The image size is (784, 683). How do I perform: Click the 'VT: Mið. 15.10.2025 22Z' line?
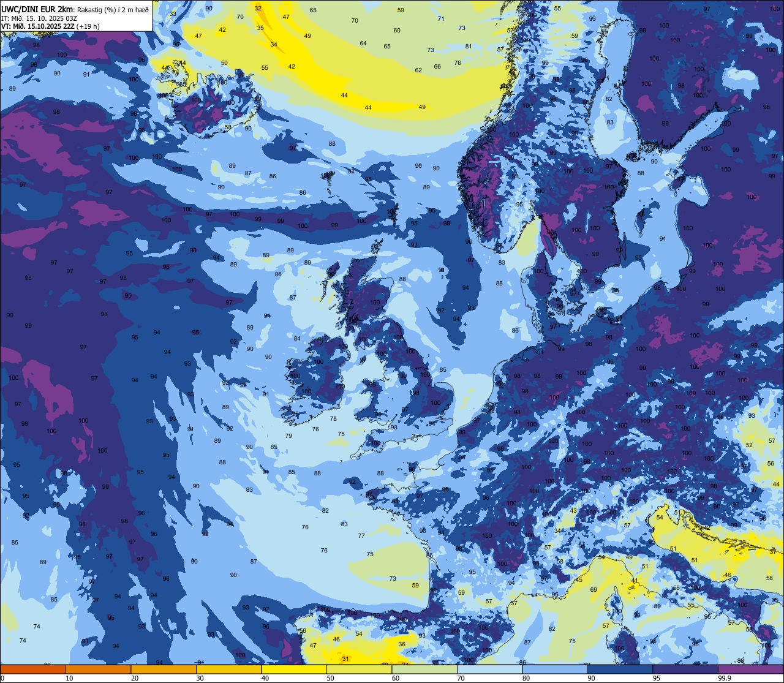tap(38, 26)
